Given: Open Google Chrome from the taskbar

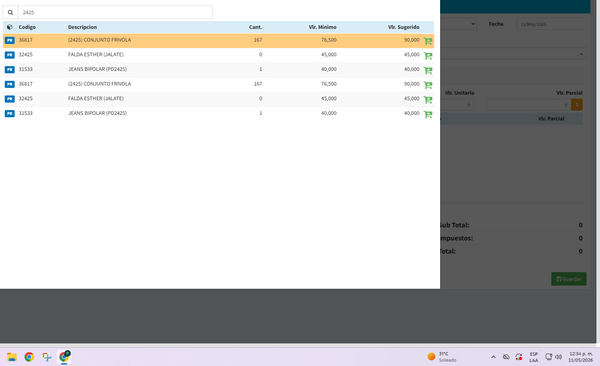Looking at the screenshot, I should 29,357.
